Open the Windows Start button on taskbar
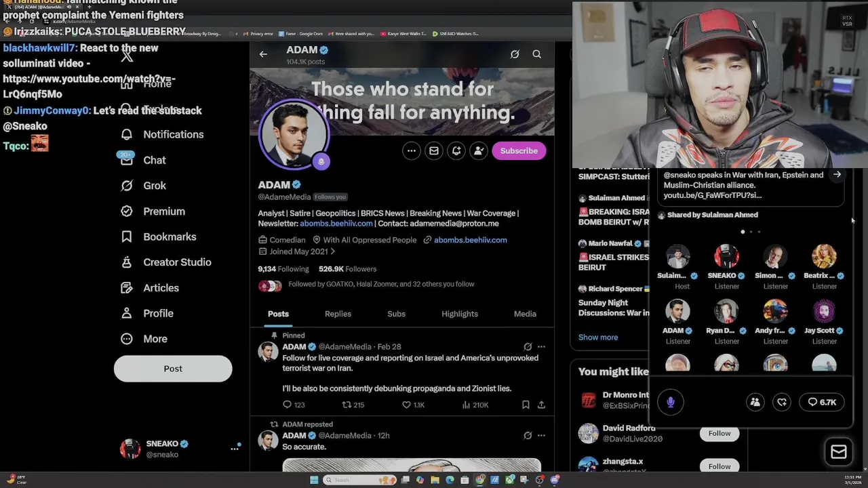The height and width of the screenshot is (488, 868). coord(314,480)
